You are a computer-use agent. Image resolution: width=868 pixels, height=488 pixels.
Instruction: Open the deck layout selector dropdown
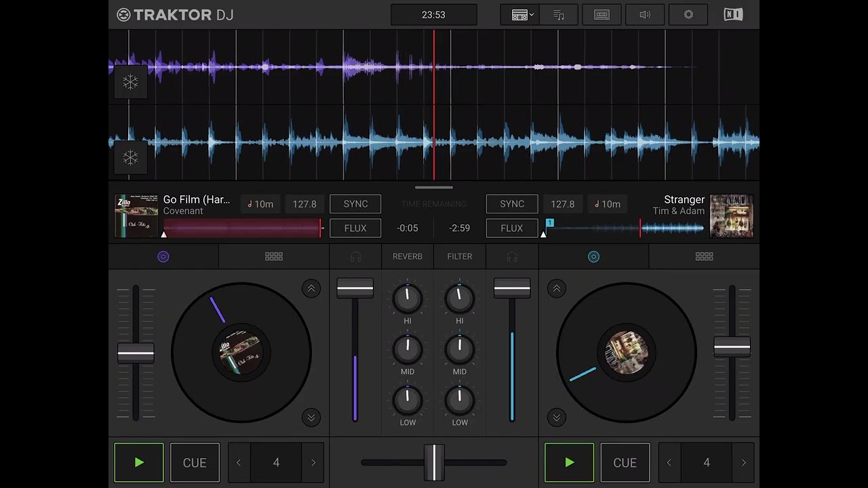click(x=520, y=15)
